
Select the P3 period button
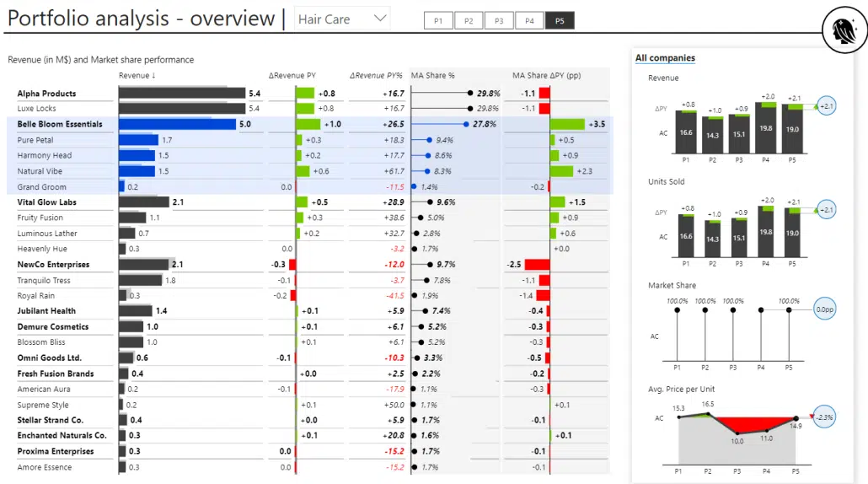[x=499, y=21]
